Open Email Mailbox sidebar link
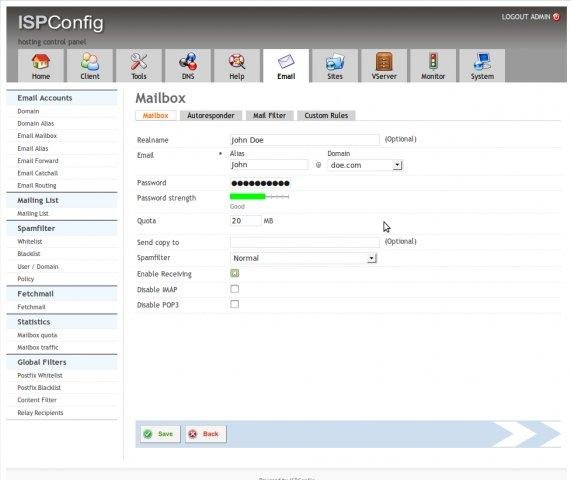Image resolution: width=571 pixels, height=480 pixels. (x=37, y=136)
